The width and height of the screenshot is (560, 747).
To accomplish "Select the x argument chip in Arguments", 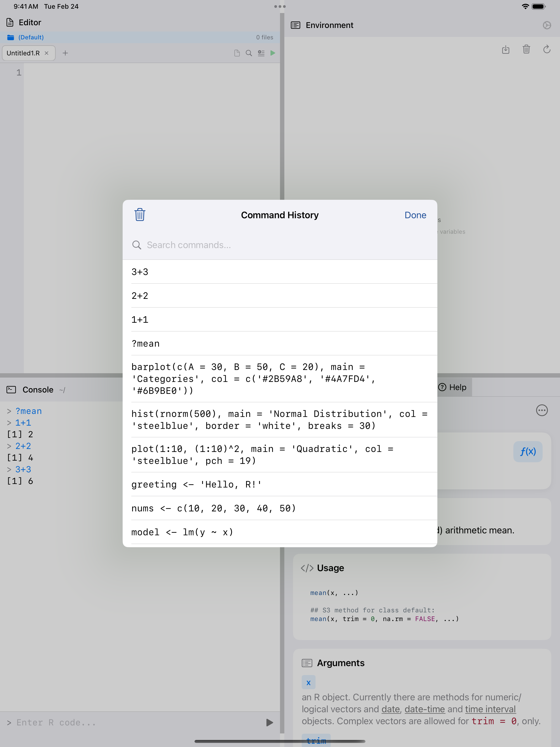I will pyautogui.click(x=308, y=682).
